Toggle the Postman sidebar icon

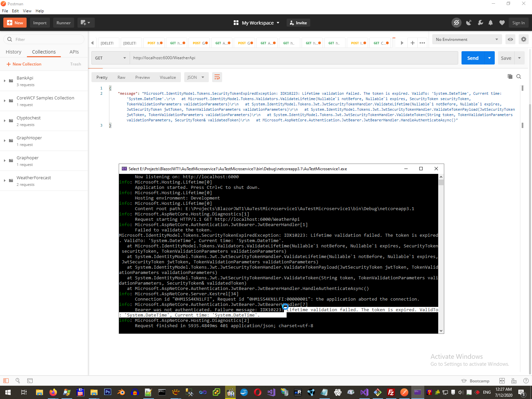6,381
